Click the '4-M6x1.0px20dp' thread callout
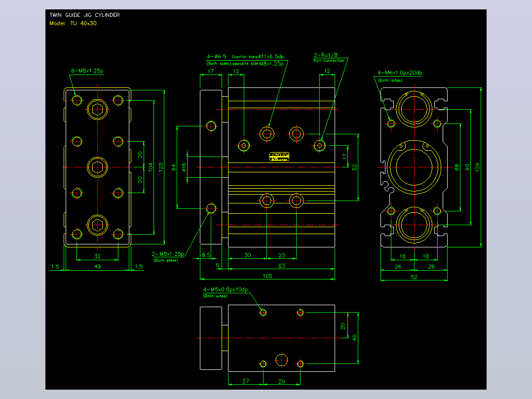Viewport: 532px width, 399px height. click(400, 73)
